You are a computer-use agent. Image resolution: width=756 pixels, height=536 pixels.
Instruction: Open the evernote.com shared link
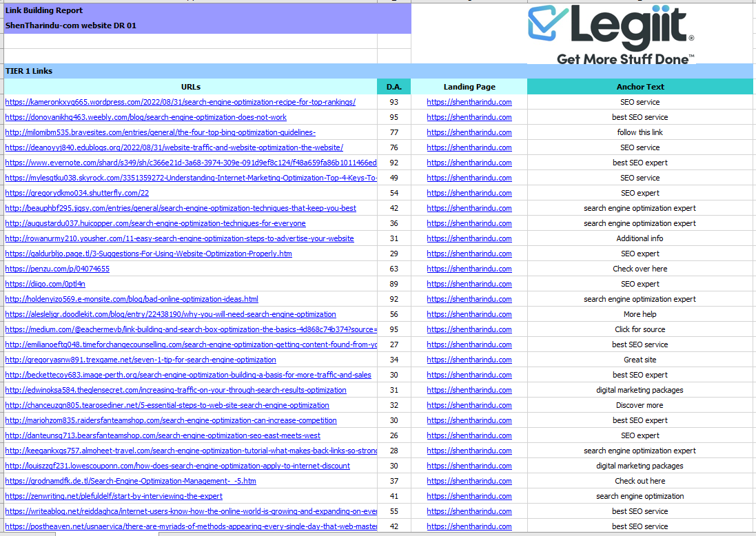[190, 163]
